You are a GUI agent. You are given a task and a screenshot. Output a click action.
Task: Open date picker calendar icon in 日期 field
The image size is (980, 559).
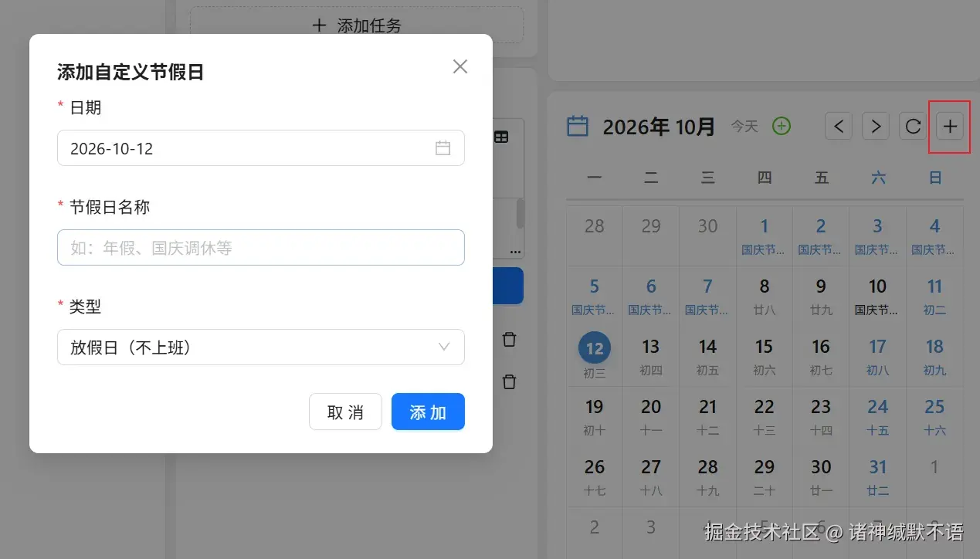tap(443, 148)
